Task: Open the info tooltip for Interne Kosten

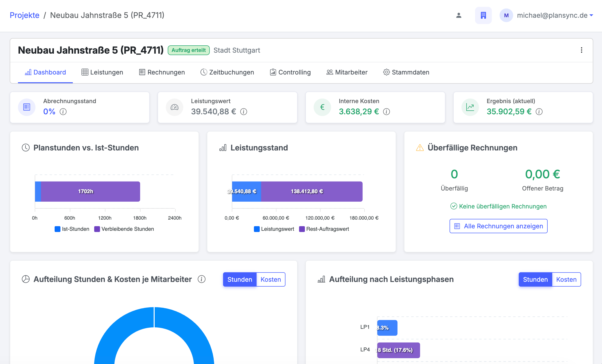Action: click(386, 112)
